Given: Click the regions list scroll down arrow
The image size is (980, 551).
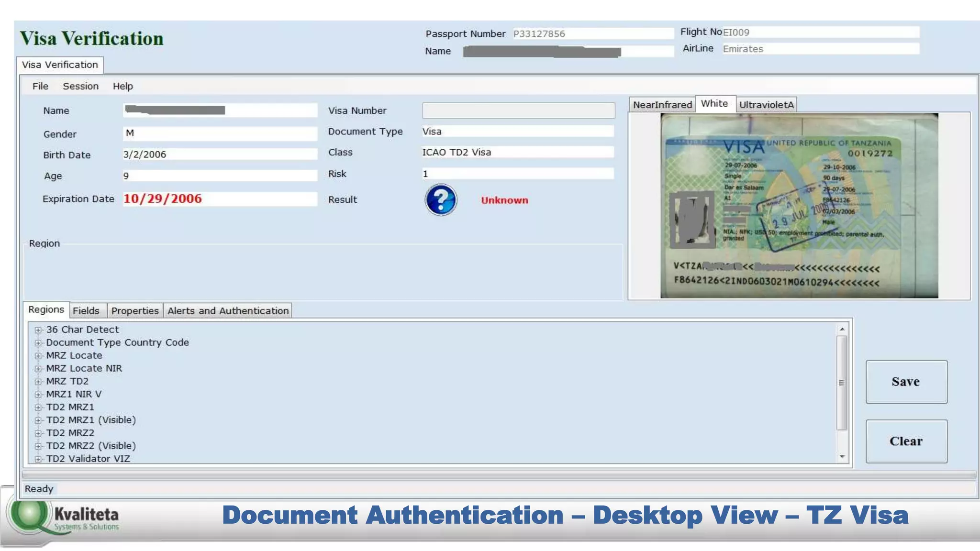Looking at the screenshot, I should tap(842, 457).
